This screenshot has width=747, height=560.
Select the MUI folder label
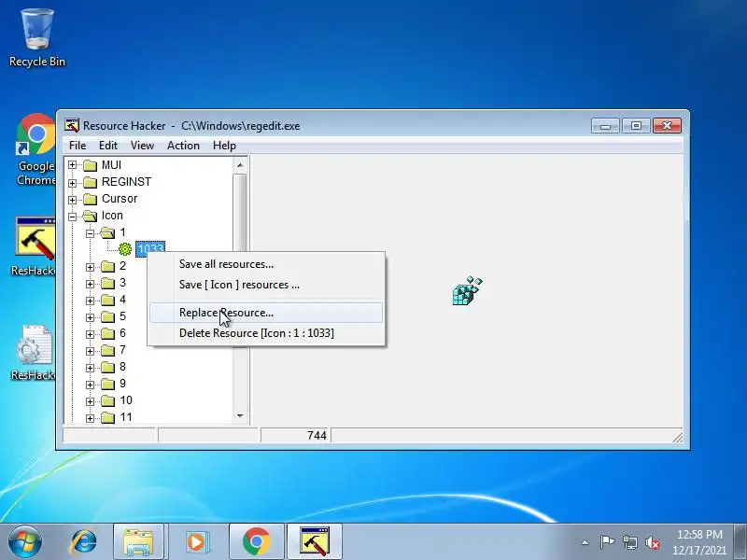(x=111, y=165)
